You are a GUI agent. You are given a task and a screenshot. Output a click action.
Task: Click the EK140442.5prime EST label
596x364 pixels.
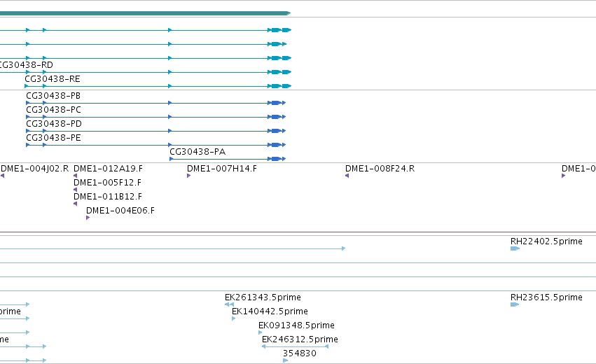click(x=270, y=311)
